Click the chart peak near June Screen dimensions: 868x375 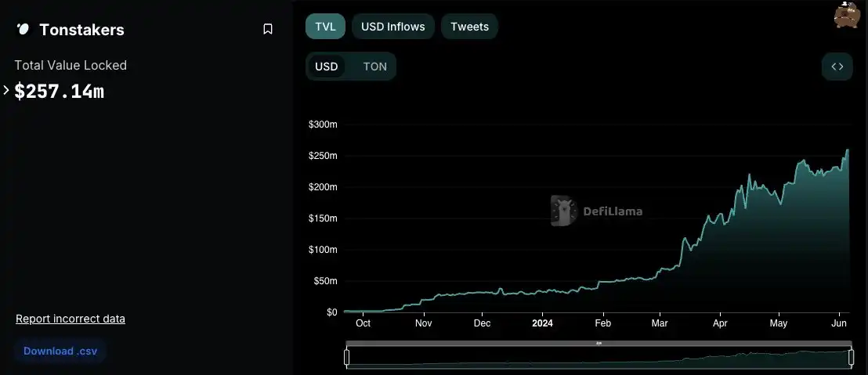(x=848, y=150)
